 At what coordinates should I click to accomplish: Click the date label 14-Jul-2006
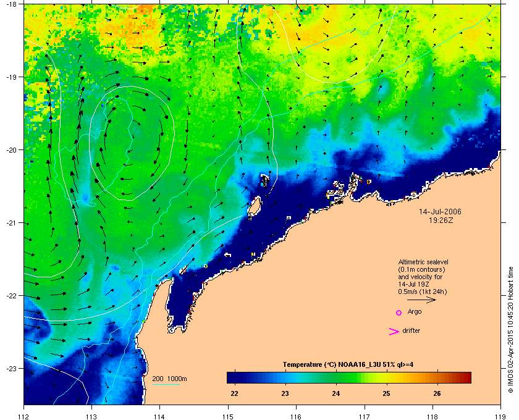(x=440, y=211)
